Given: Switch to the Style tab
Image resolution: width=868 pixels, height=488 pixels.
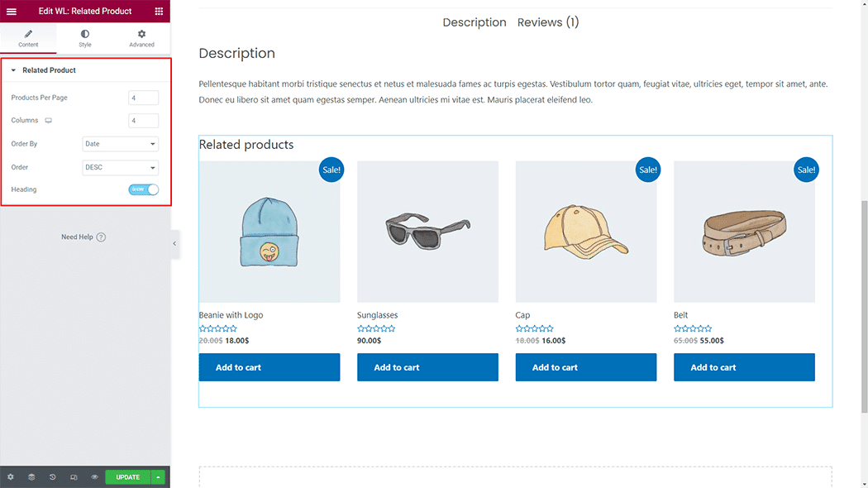Looking at the screenshot, I should [x=85, y=38].
